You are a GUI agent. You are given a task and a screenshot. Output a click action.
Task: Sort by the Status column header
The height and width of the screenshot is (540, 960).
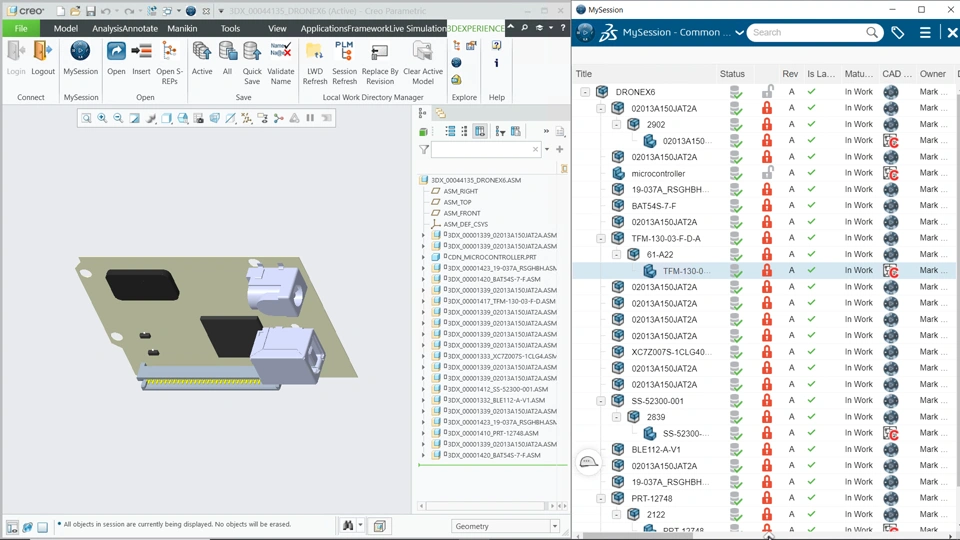[x=733, y=73]
